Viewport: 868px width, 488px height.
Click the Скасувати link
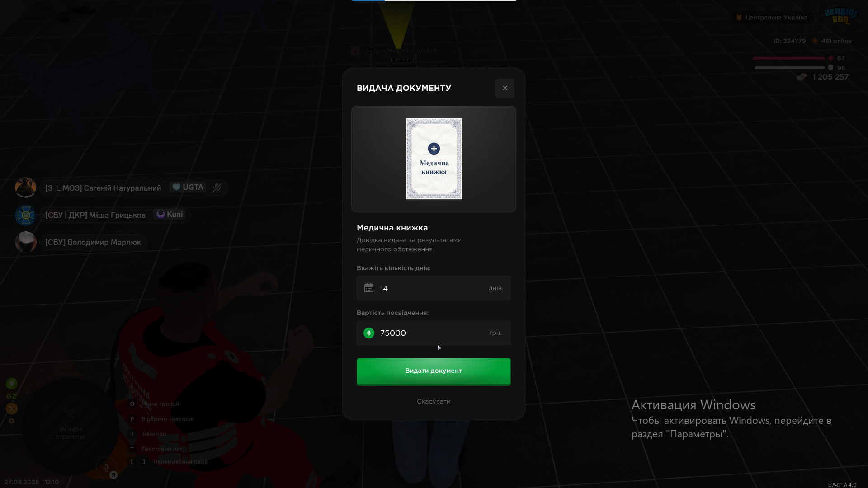434,401
